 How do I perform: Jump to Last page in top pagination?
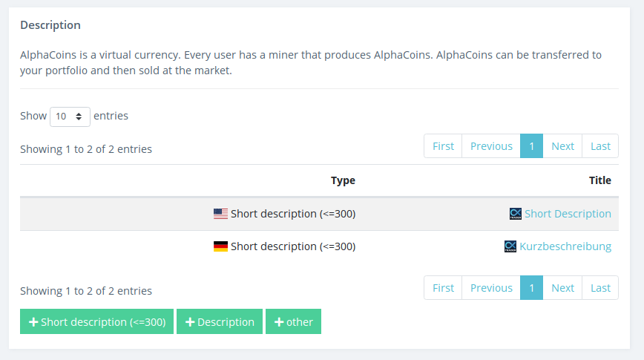(600, 146)
